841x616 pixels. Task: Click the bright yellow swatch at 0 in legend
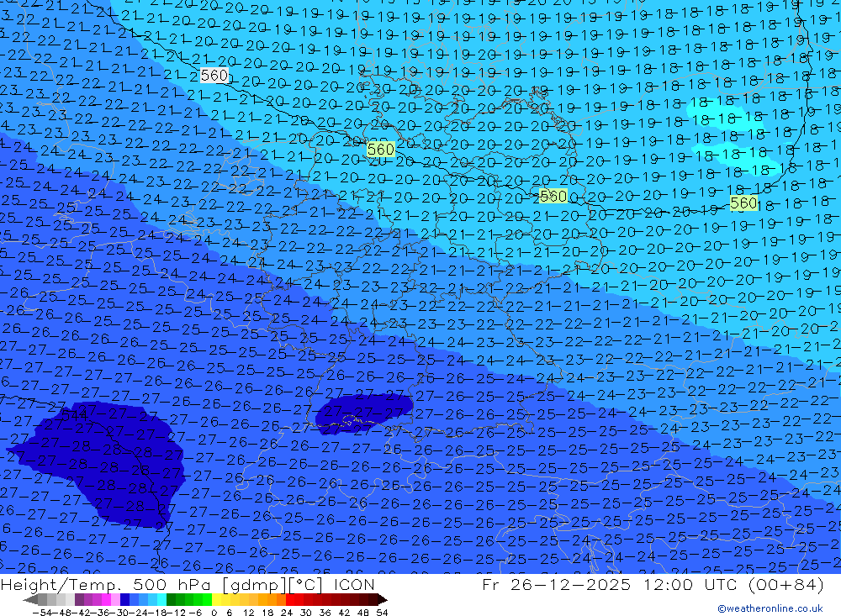click(x=217, y=599)
